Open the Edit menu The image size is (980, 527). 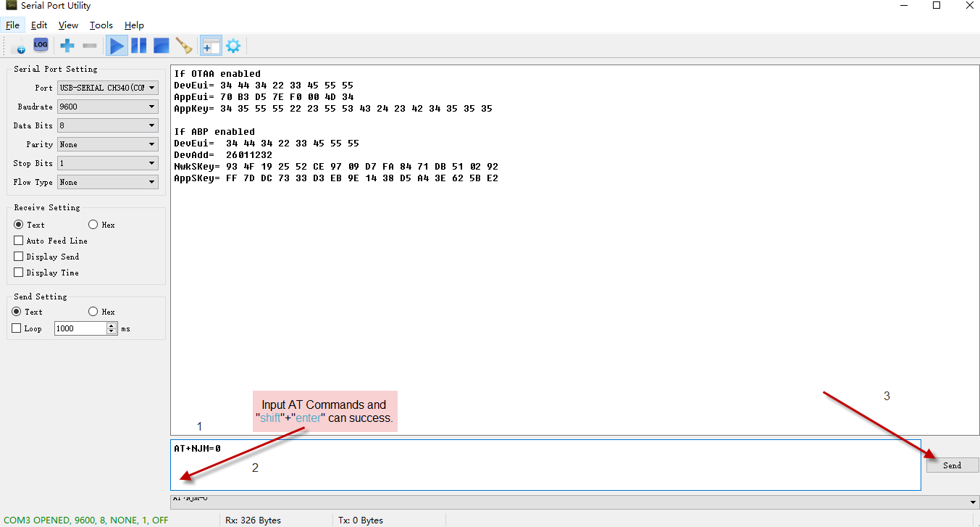(39, 25)
